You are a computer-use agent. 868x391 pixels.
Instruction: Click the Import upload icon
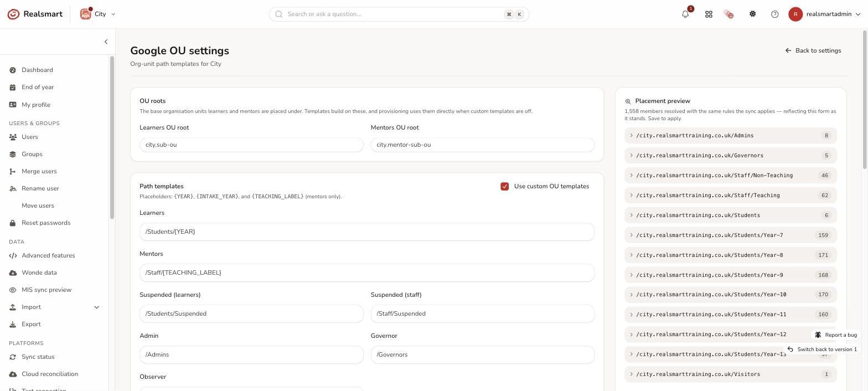13,307
